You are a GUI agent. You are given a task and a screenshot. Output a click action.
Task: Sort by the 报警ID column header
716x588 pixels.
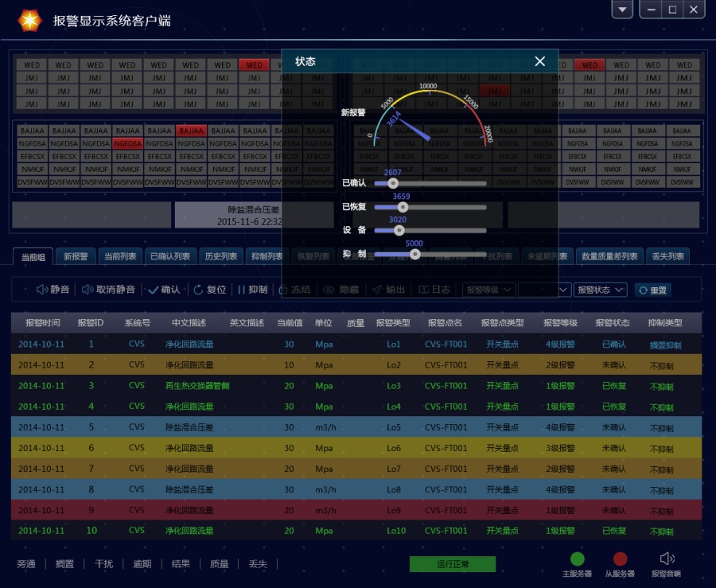(x=91, y=323)
